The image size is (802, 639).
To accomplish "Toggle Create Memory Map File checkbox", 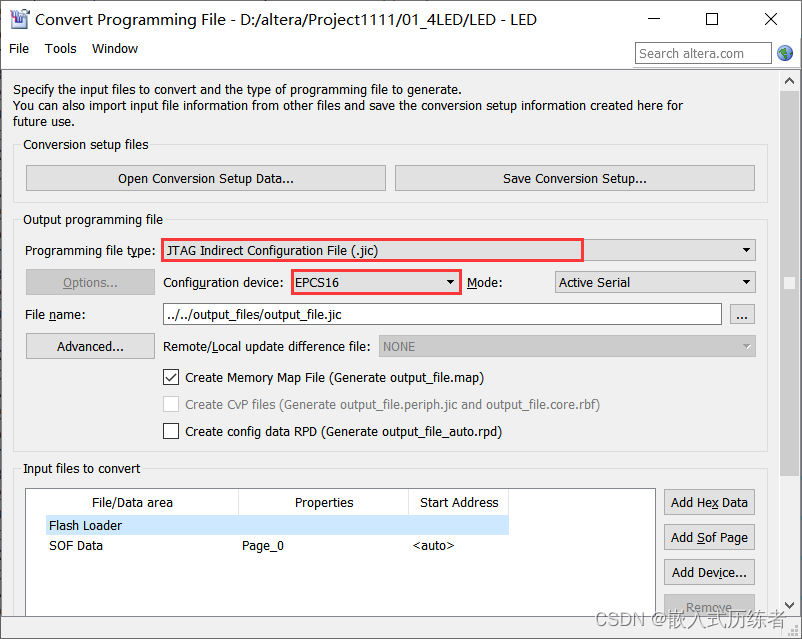I will coord(171,378).
